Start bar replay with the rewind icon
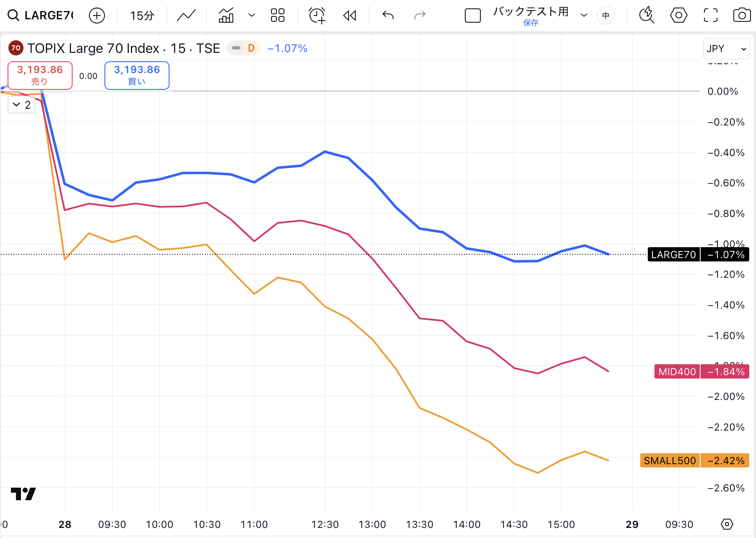 click(349, 16)
